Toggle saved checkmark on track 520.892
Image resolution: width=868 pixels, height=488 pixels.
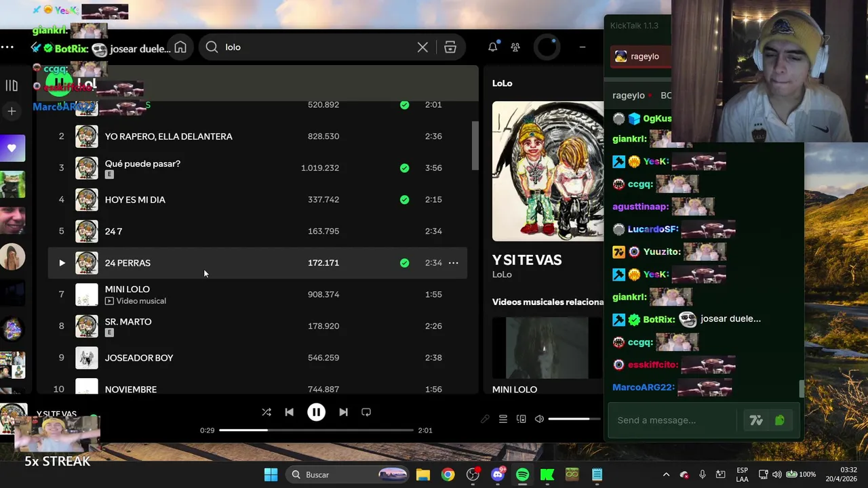pos(405,105)
